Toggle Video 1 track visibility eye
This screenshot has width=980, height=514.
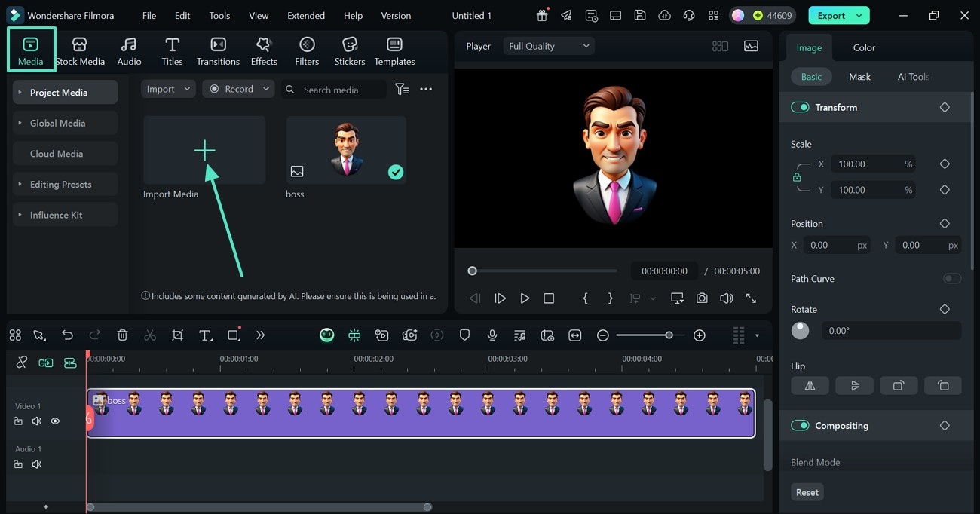(x=55, y=421)
